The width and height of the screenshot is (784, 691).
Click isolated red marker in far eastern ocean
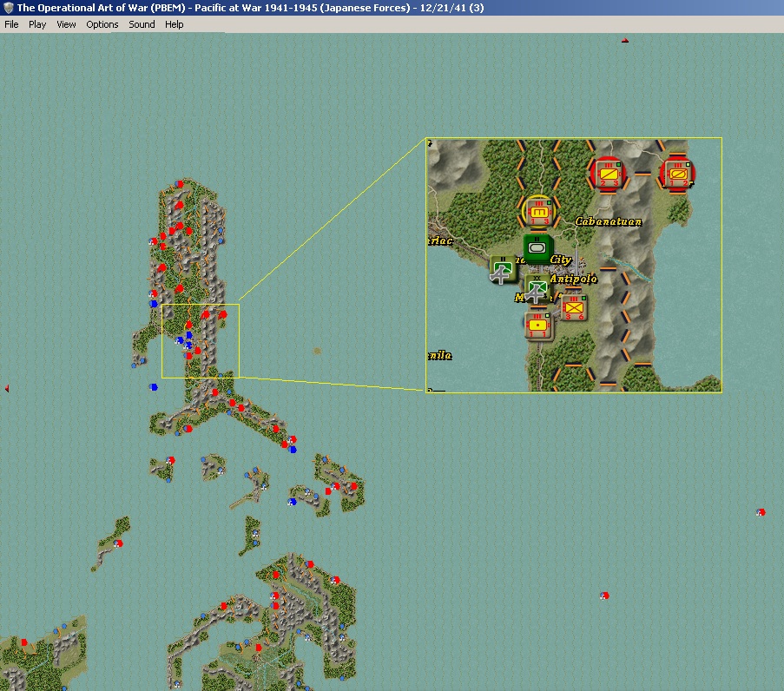(x=761, y=512)
